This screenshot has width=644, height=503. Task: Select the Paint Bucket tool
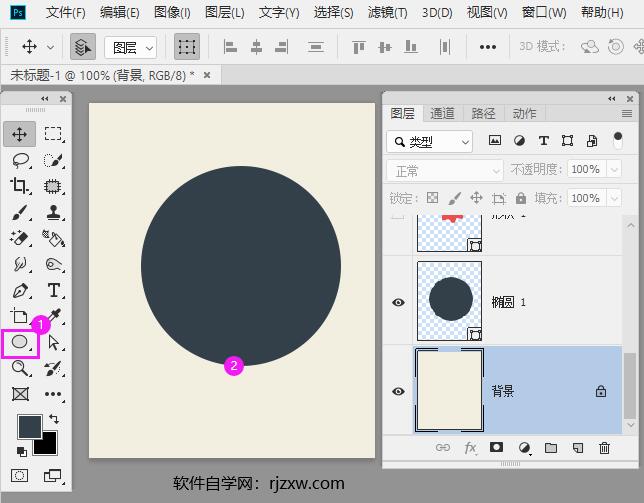[x=53, y=238]
